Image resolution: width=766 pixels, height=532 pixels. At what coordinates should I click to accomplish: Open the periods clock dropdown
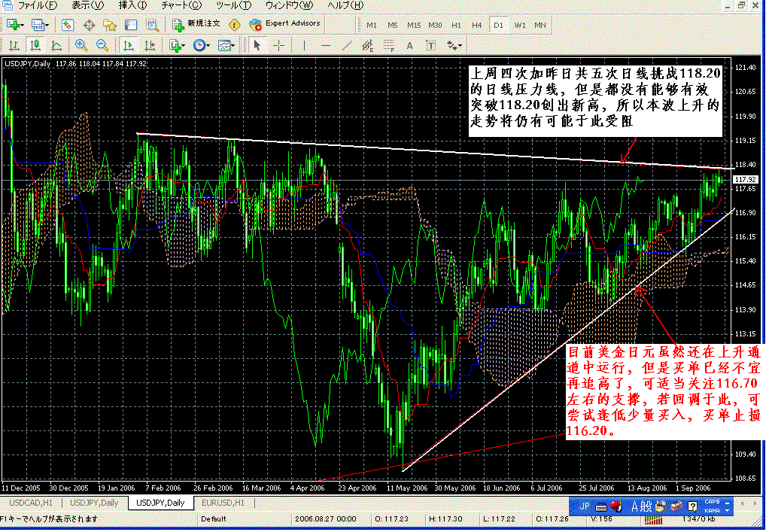pos(201,45)
